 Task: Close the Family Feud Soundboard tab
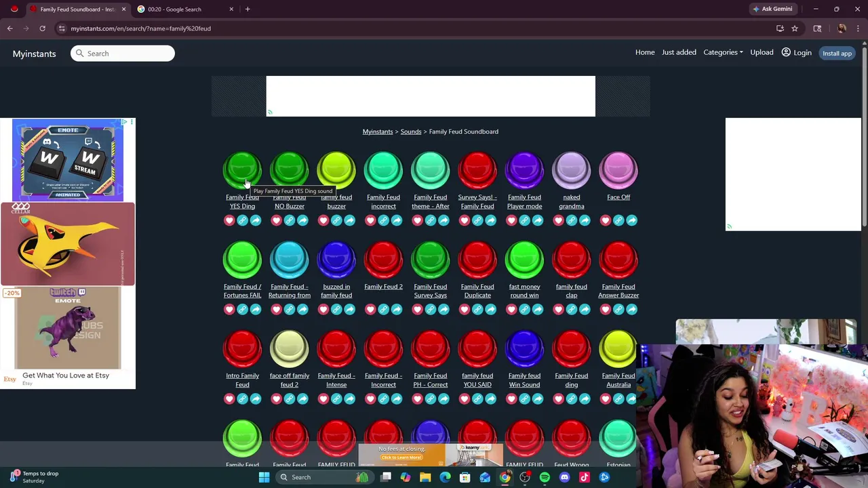(123, 9)
